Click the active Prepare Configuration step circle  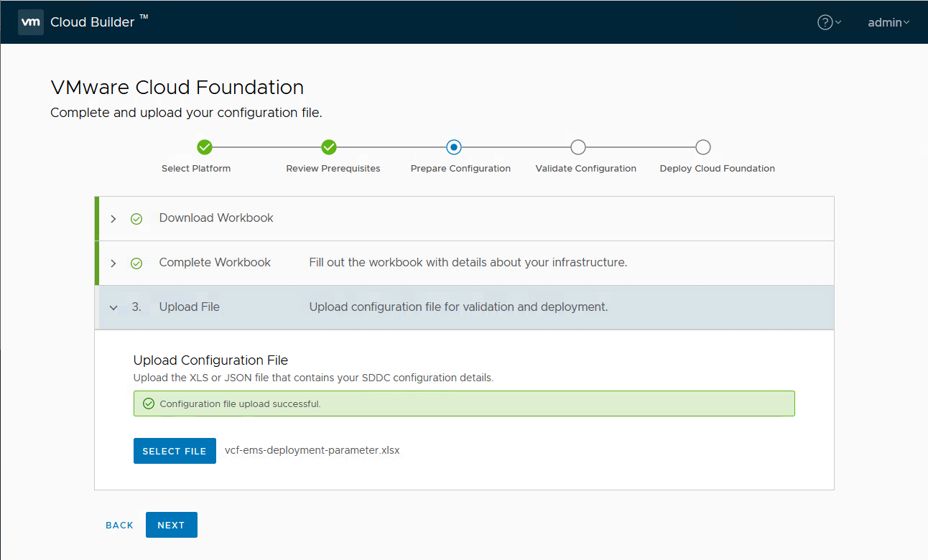tap(453, 147)
